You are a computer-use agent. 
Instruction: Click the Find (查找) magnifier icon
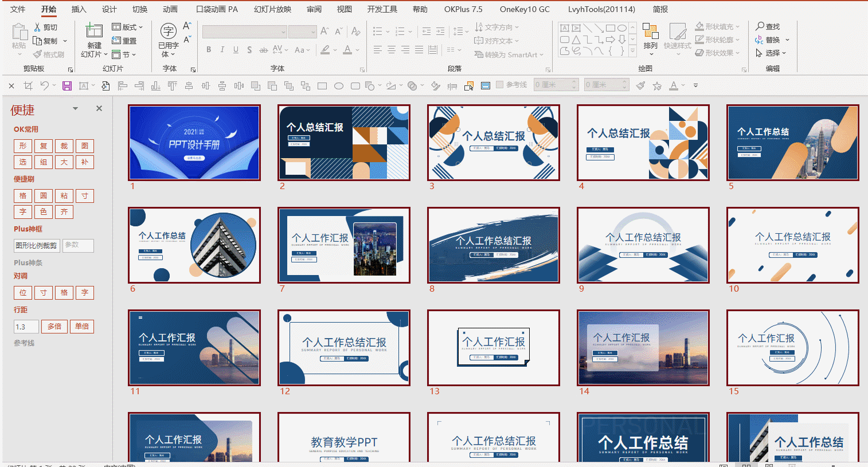[760, 26]
